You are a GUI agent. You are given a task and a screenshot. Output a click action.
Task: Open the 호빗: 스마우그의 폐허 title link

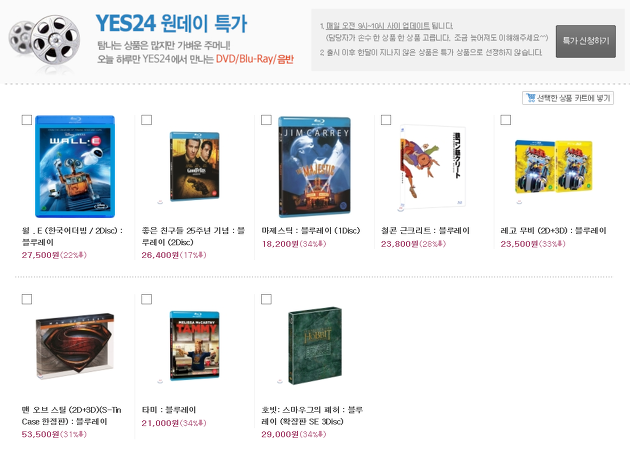(x=312, y=415)
